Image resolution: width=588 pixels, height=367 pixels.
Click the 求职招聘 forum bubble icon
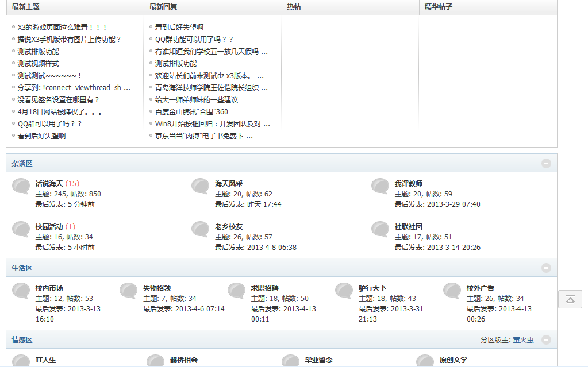coord(237,291)
